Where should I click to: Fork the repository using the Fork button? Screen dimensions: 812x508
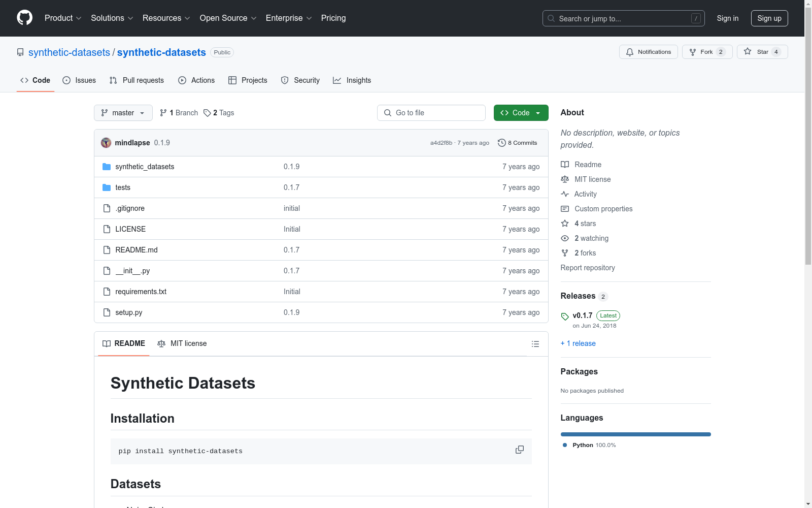coord(707,52)
